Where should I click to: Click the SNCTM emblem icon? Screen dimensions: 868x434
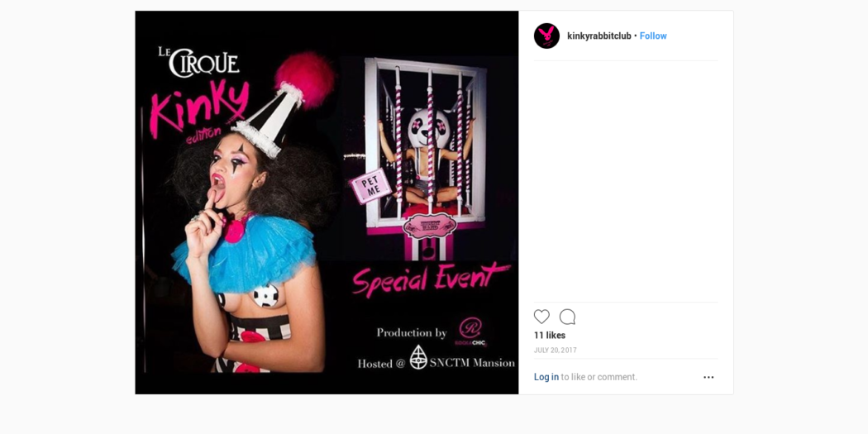(x=418, y=358)
